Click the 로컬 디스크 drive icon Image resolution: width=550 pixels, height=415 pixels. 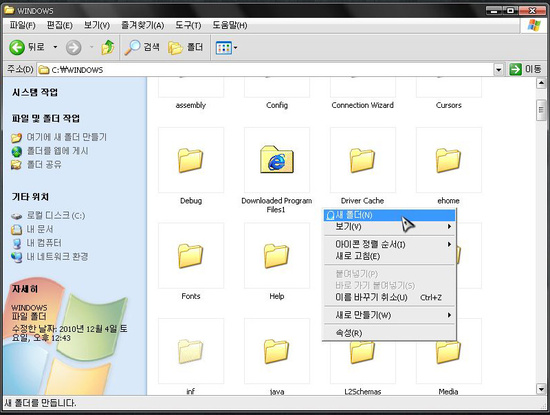tap(16, 216)
